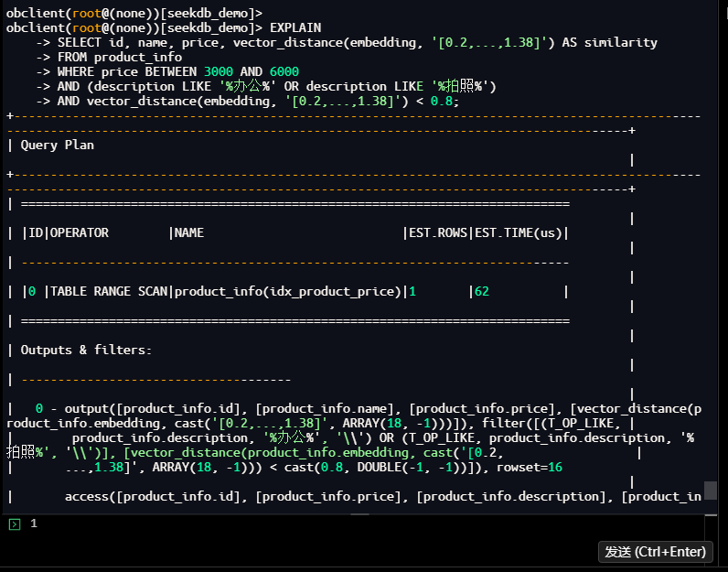Click the NAME column header in plan
728x572 pixels.
pyautogui.click(x=189, y=232)
